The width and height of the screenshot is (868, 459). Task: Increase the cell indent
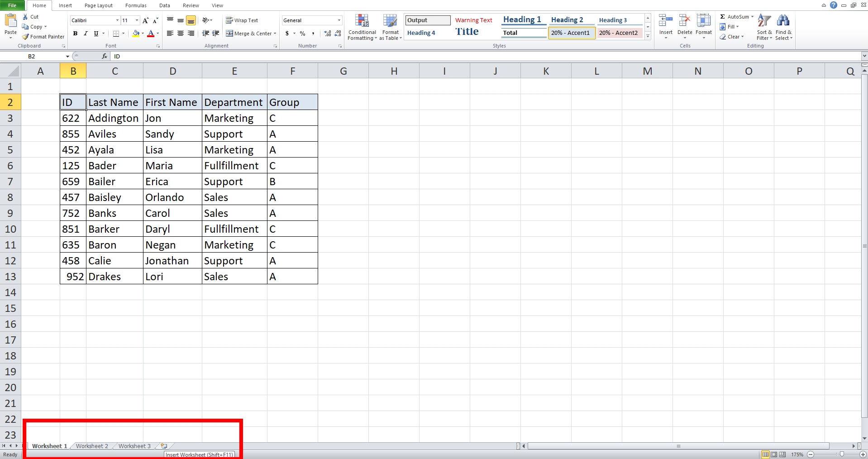[x=216, y=33]
